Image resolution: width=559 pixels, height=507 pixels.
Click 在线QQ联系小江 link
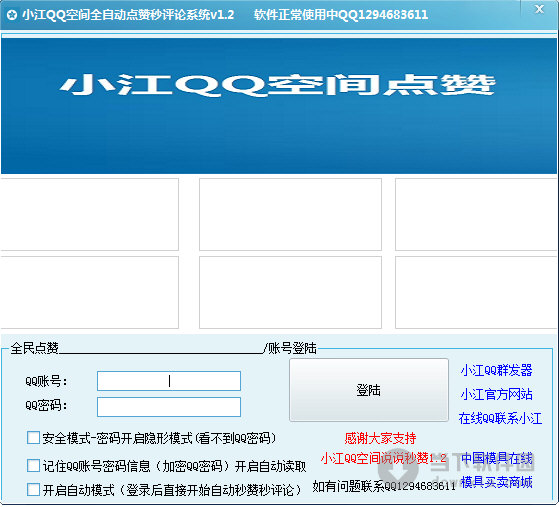pos(500,418)
